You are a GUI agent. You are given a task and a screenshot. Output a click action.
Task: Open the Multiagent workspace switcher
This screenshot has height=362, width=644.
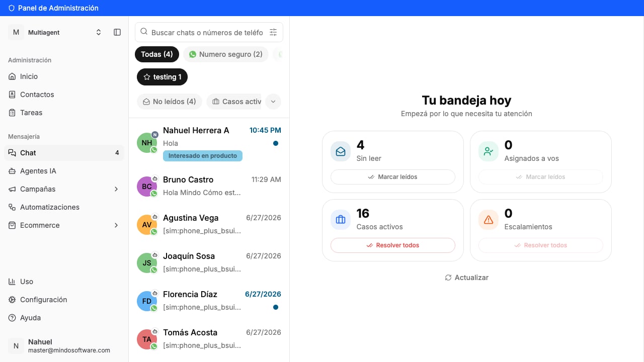click(56, 32)
